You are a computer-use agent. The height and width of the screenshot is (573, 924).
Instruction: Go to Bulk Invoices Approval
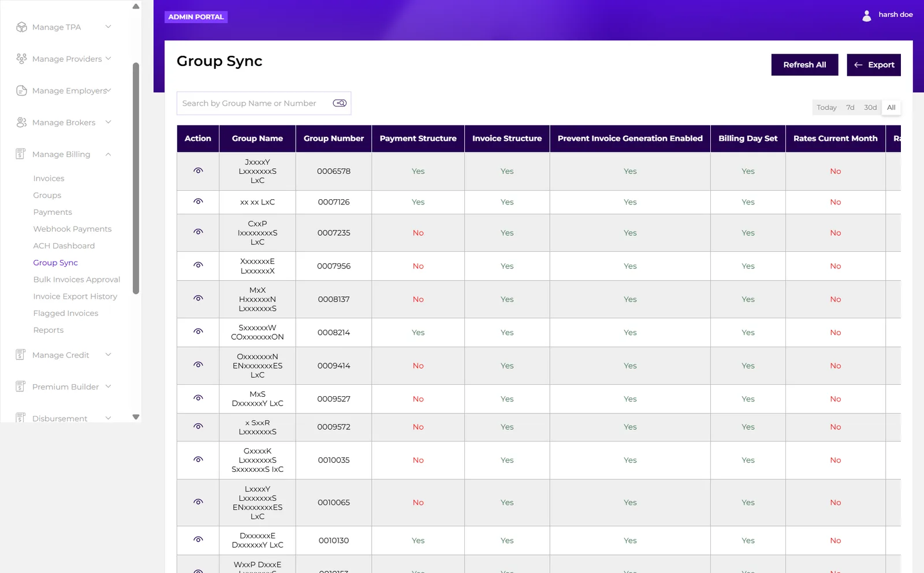coord(77,280)
